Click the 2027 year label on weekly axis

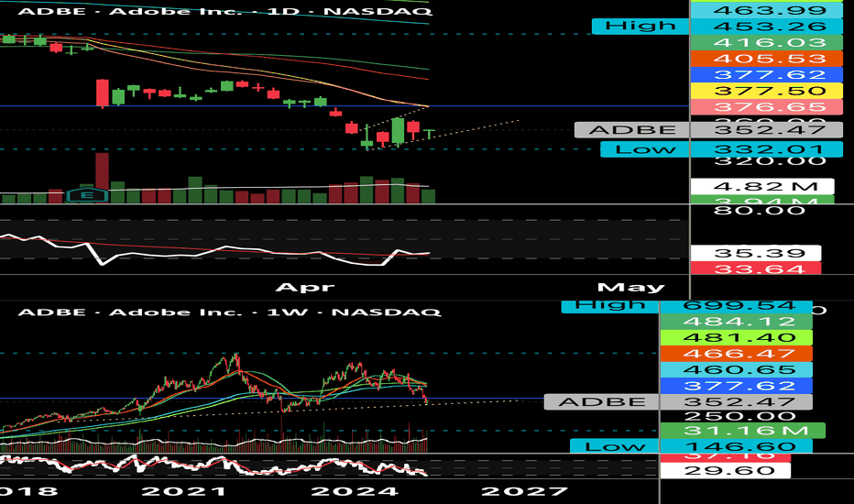pos(524,491)
